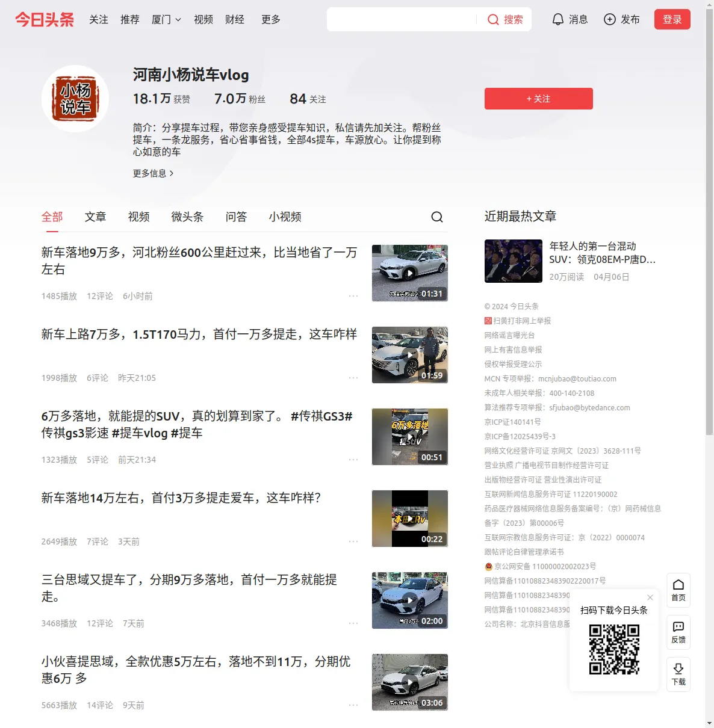The height and width of the screenshot is (728, 714).
Task: Play the 01:31 video thumbnail
Action: pos(410,273)
